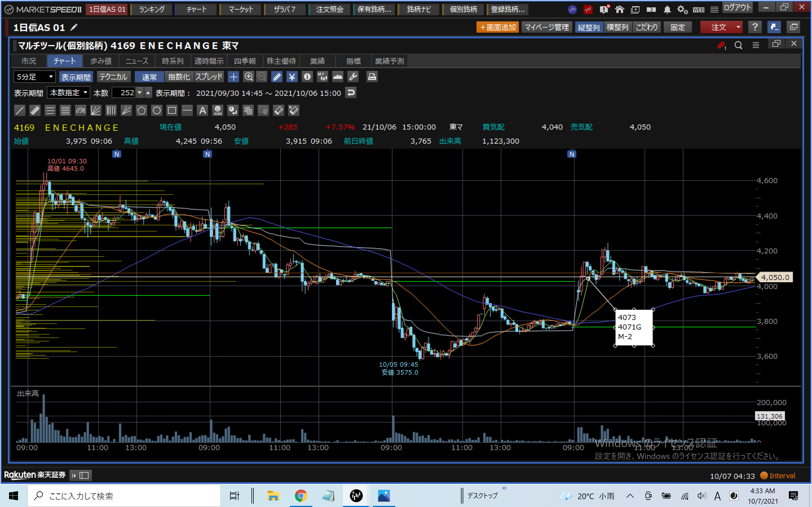Switch to the ニュース tab
812x507 pixels.
click(137, 61)
